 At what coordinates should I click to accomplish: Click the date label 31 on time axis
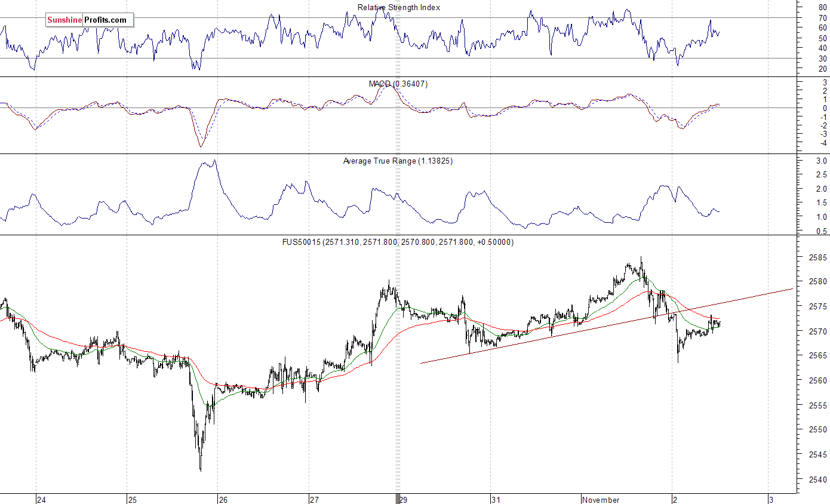(496, 500)
